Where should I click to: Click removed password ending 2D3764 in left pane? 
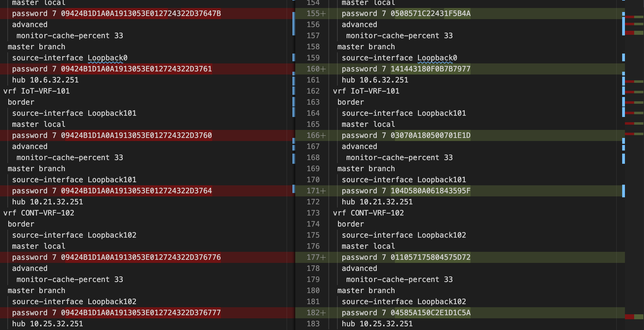pos(136,191)
